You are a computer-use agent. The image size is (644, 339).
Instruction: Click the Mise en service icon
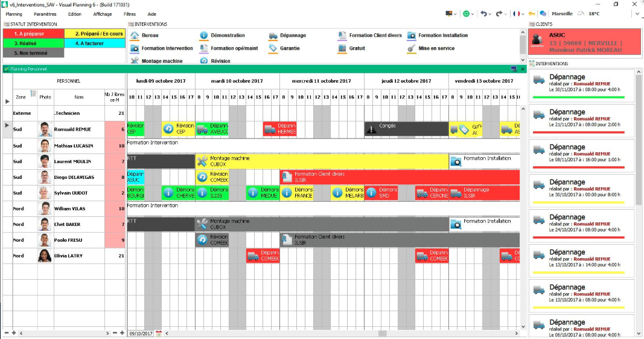(411, 48)
